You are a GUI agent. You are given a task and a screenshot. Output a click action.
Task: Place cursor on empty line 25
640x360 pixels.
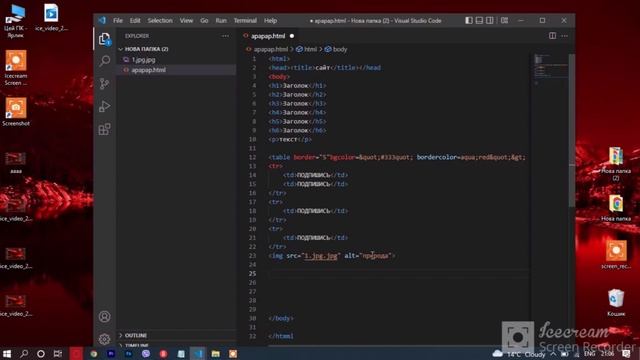tap(398, 274)
